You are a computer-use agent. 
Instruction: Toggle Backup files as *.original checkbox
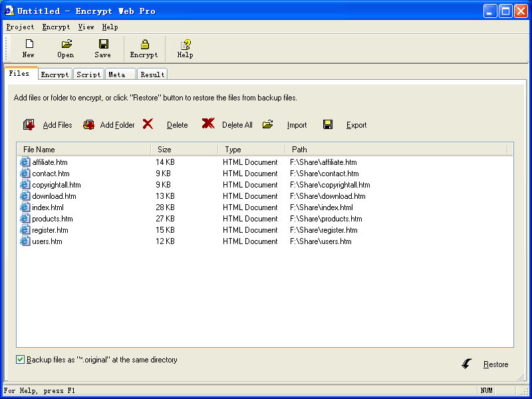click(x=21, y=360)
